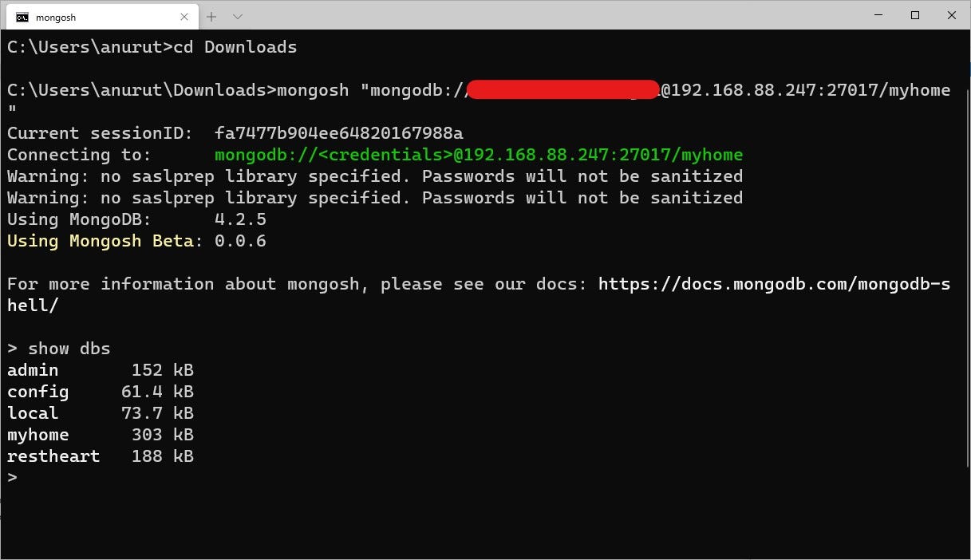
Task: Click the Using Mongosh Beta version line
Action: point(136,240)
